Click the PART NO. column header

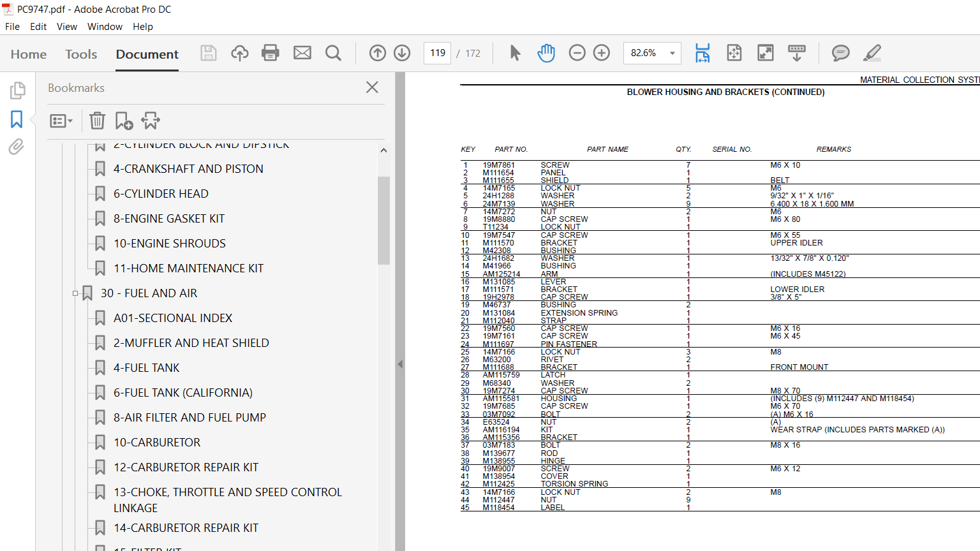511,149
